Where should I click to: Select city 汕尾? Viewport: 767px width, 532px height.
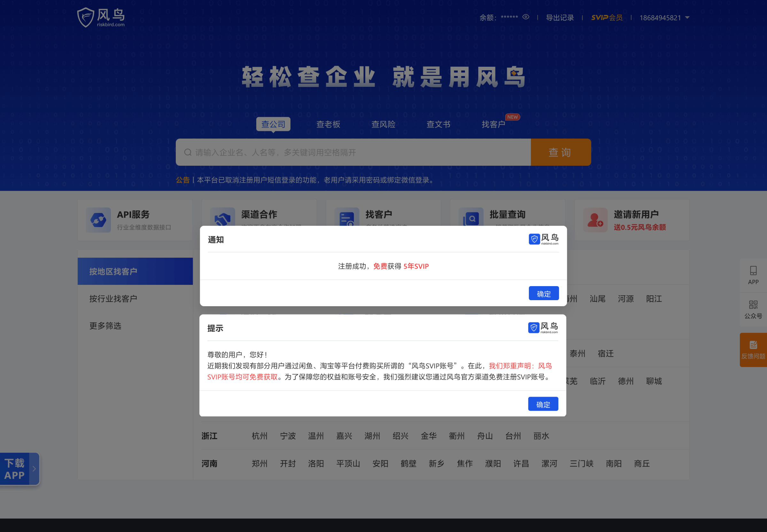click(598, 299)
